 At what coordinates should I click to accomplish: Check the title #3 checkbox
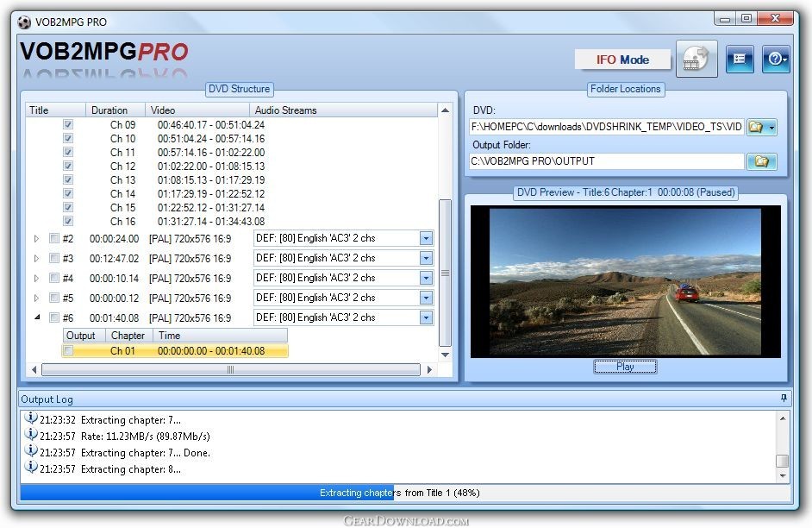(53, 258)
